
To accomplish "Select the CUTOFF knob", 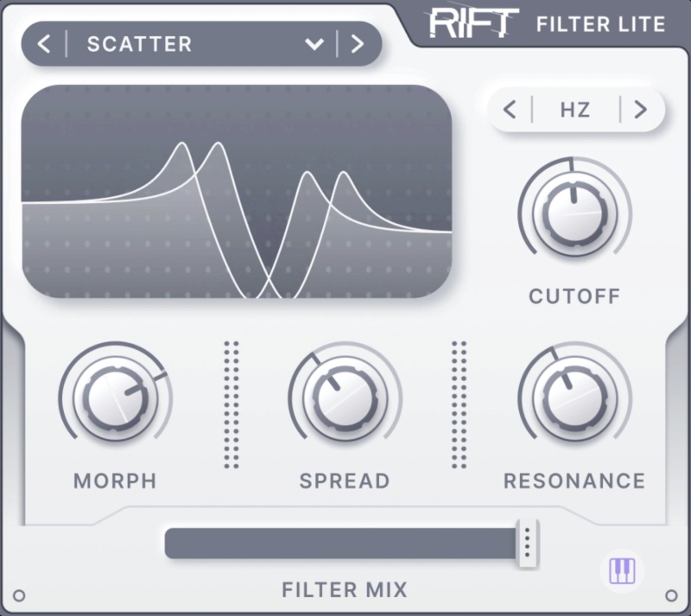I will 574,210.
